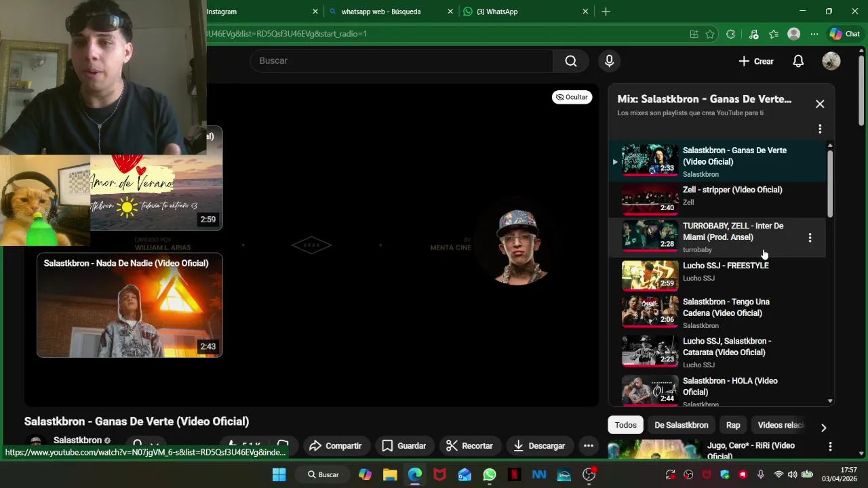Open media control music note icon
This screenshot has height=488, width=868.
[x=753, y=34]
